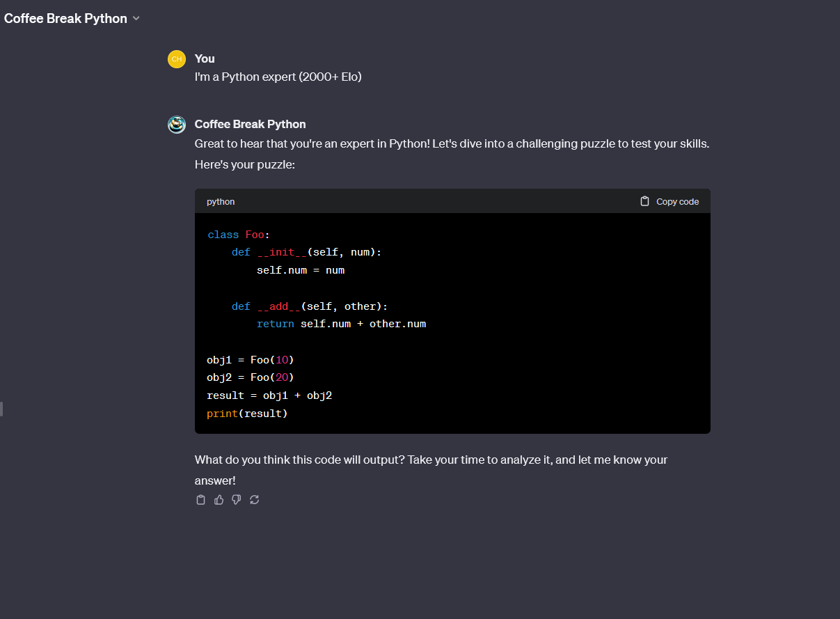The width and height of the screenshot is (840, 619).
Task: Click the "You" sender name
Action: 205,58
